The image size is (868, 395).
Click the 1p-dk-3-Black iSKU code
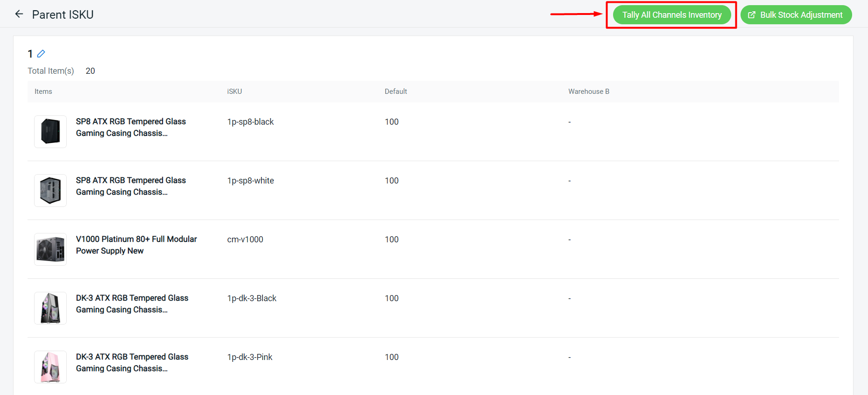coord(252,298)
